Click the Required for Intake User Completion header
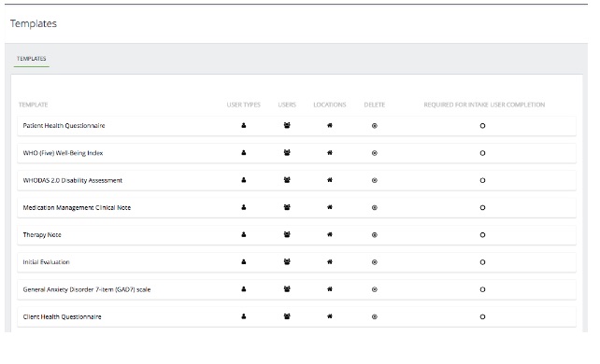 tap(484, 105)
